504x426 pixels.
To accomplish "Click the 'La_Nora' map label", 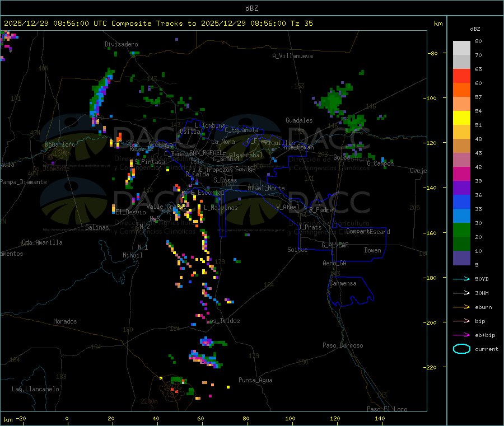I will 223,142.
